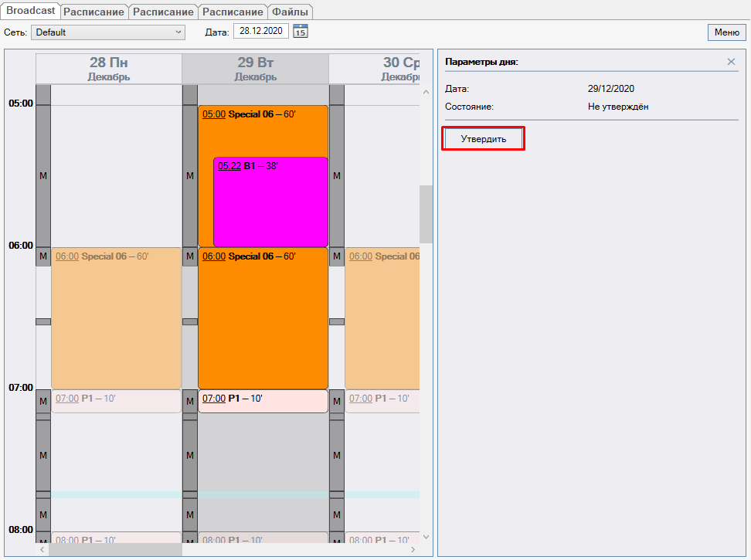Click the Утвердить button
Image resolution: width=751 pixels, height=560 pixels.
pos(483,139)
